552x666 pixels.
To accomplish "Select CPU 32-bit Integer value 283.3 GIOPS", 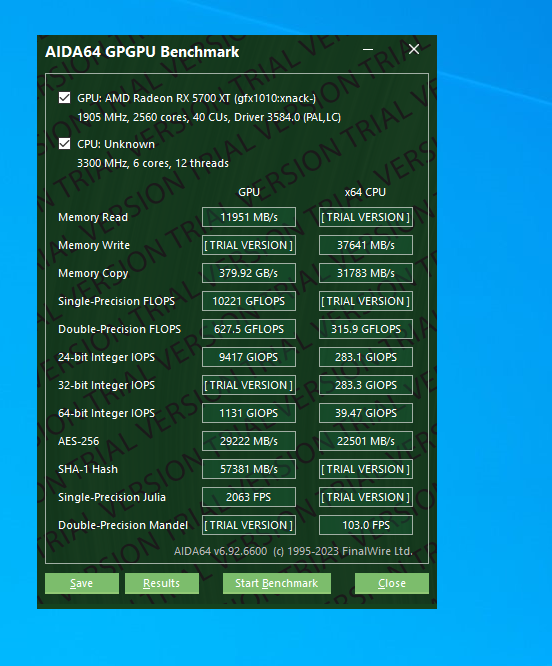I will coord(366,385).
